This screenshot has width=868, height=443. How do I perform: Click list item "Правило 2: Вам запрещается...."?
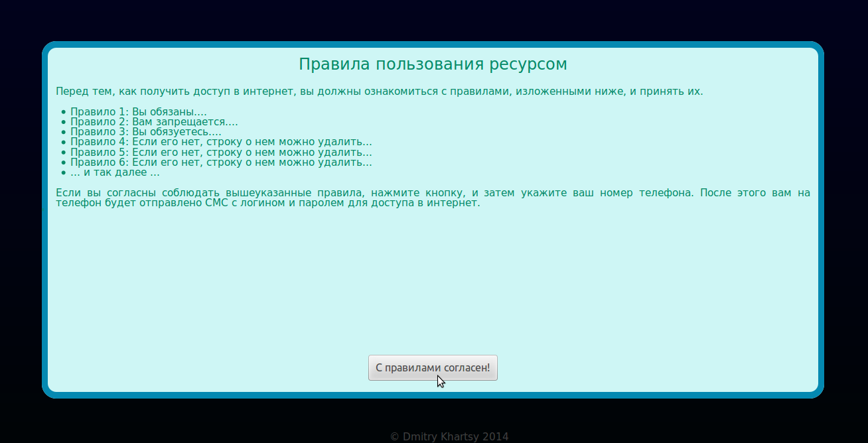[154, 122]
